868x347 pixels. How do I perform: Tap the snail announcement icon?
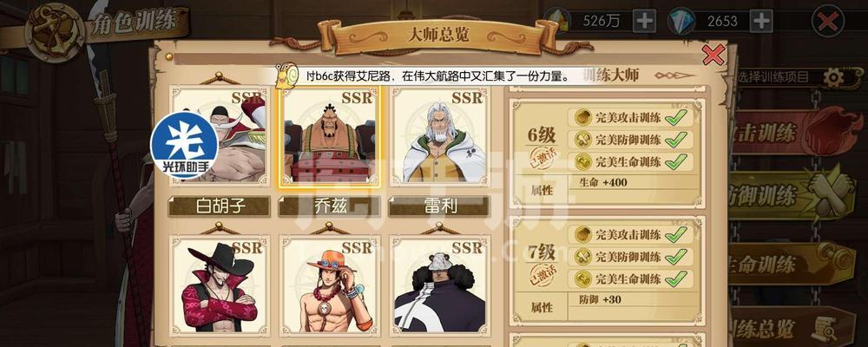click(x=288, y=73)
